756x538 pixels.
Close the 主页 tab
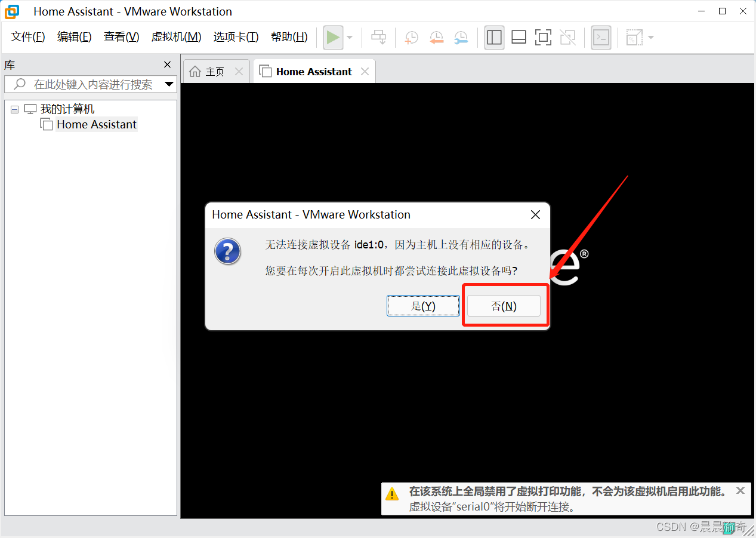(239, 72)
